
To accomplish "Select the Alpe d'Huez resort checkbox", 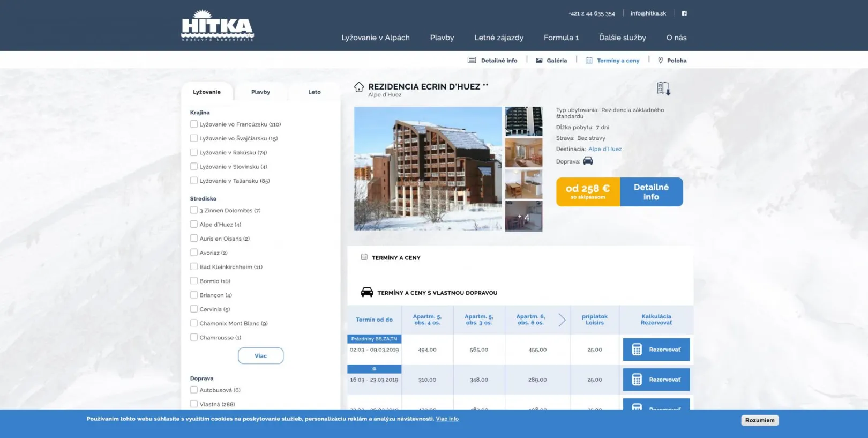I will tap(194, 224).
